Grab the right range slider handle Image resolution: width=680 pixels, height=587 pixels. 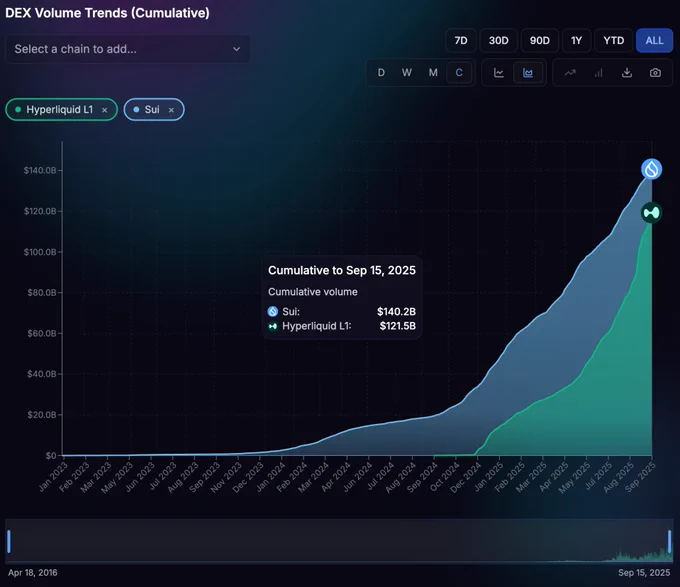tap(670, 541)
